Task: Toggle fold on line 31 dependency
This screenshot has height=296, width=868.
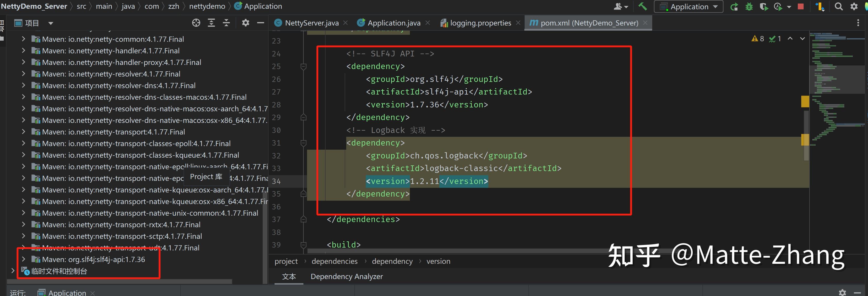Action: point(303,143)
